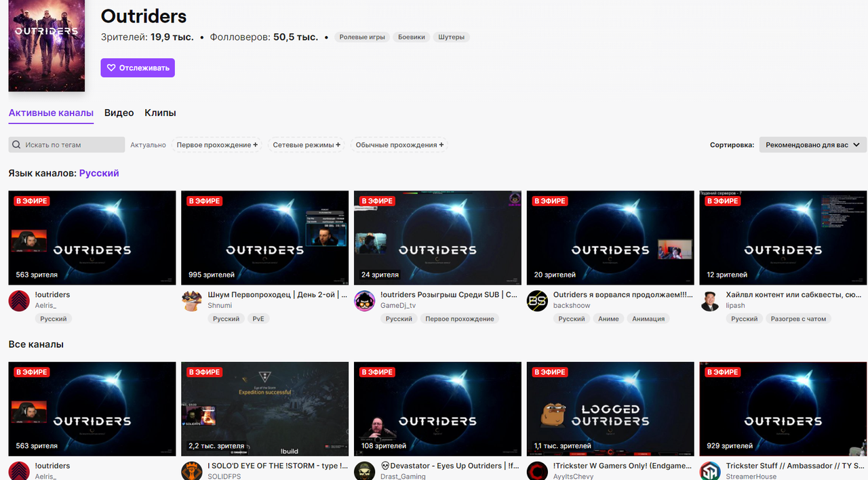Open stream title !outriders Розыгрыш Среди SUB

pos(450,295)
